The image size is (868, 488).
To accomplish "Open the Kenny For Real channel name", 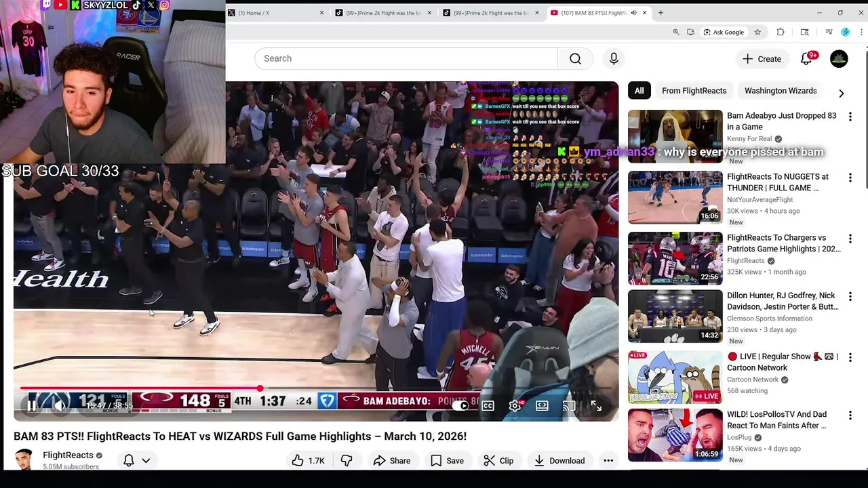I will click(749, 139).
